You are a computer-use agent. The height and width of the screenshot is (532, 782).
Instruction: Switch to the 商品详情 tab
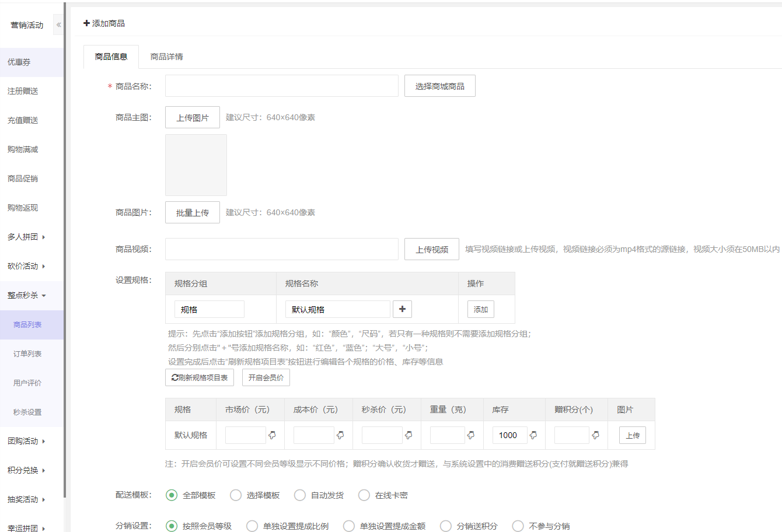[x=166, y=57]
